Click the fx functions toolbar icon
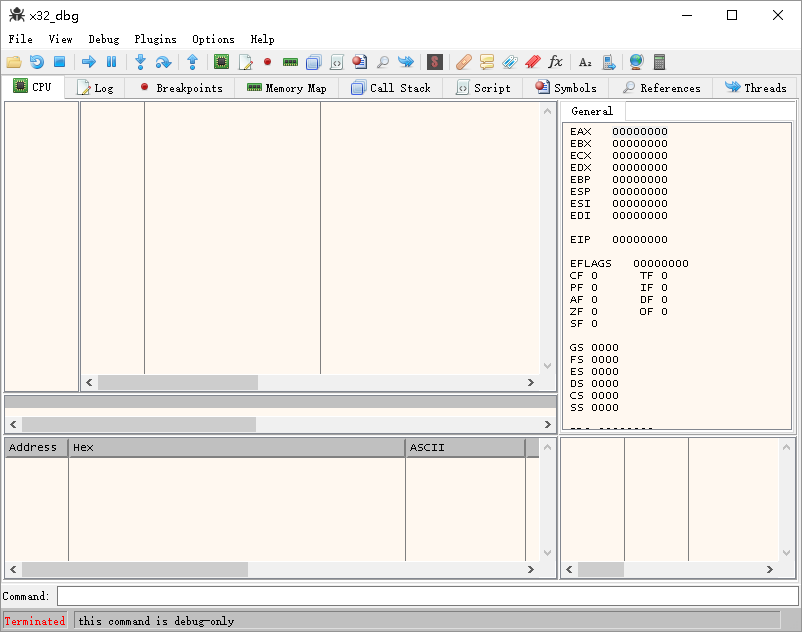 (x=556, y=62)
